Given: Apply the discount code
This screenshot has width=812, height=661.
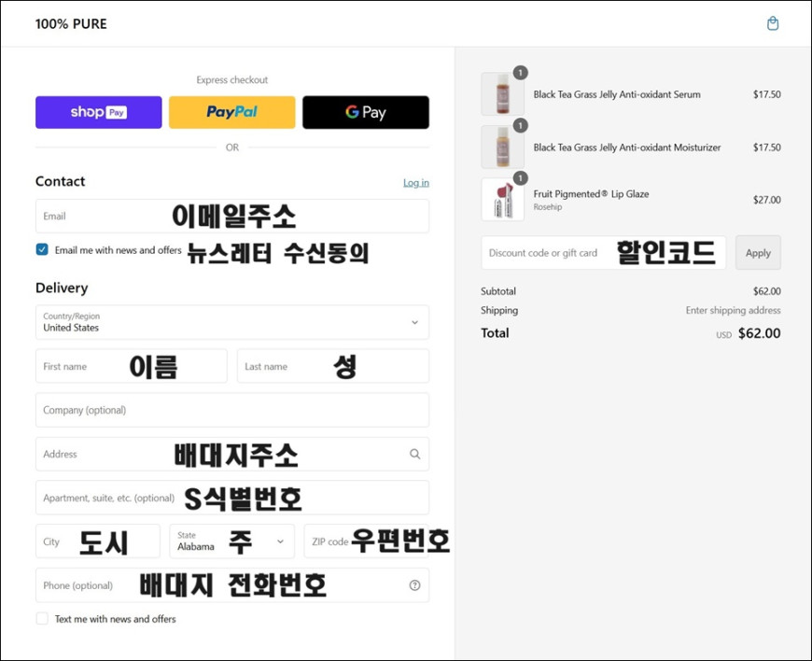Looking at the screenshot, I should [758, 253].
